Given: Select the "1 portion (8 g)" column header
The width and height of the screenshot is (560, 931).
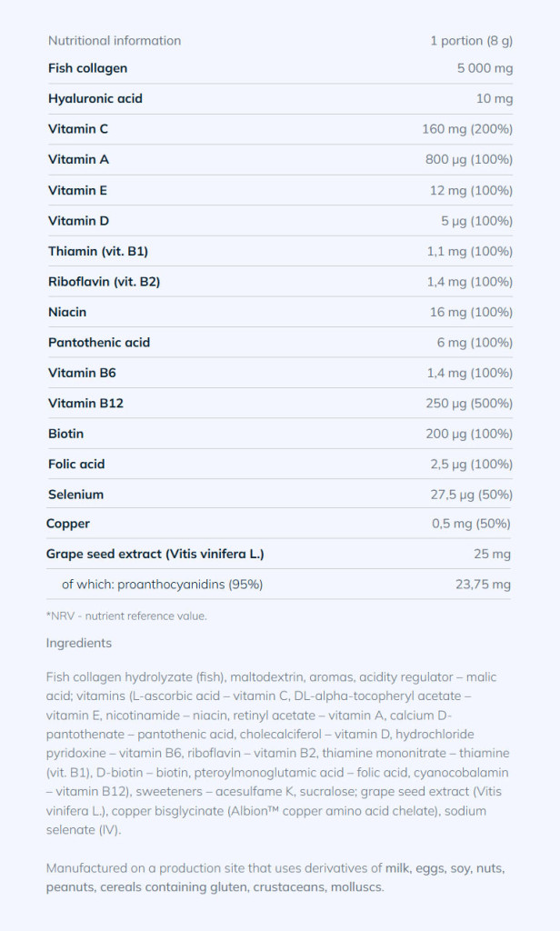Looking at the screenshot, I should tap(471, 41).
